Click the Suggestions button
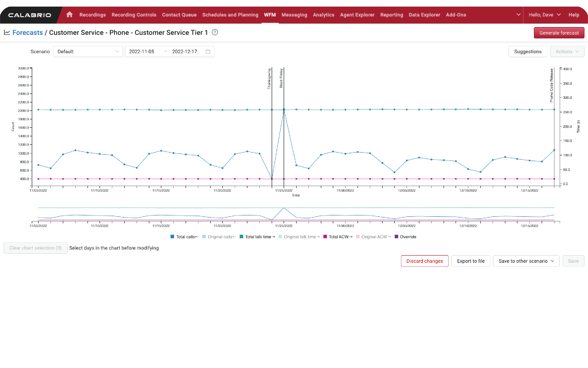 point(528,51)
